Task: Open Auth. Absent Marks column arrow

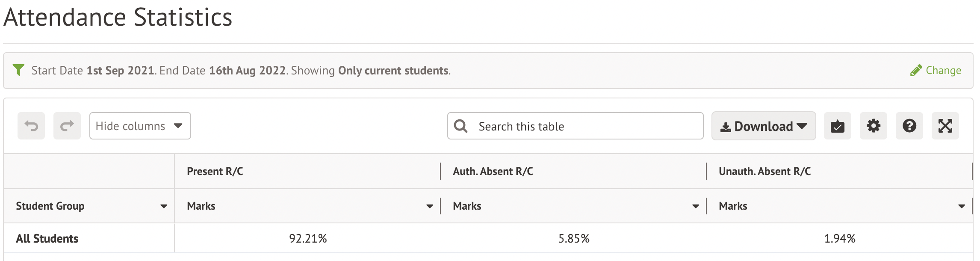Action: (696, 206)
